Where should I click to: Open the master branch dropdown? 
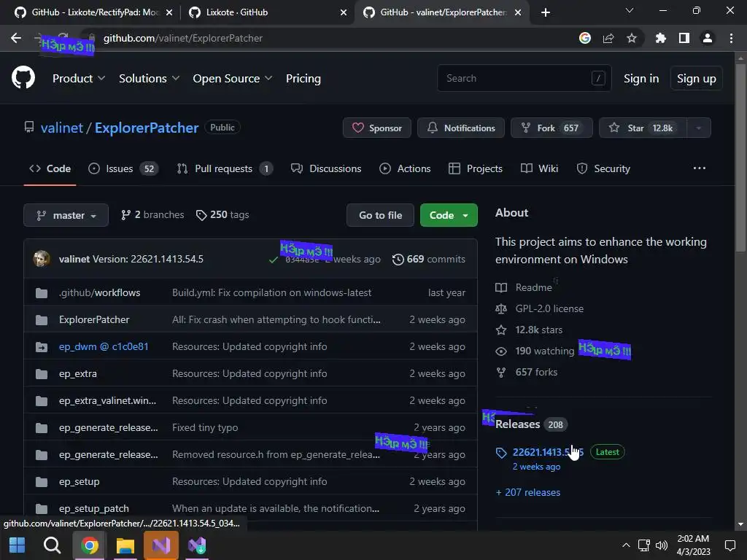[x=66, y=215]
